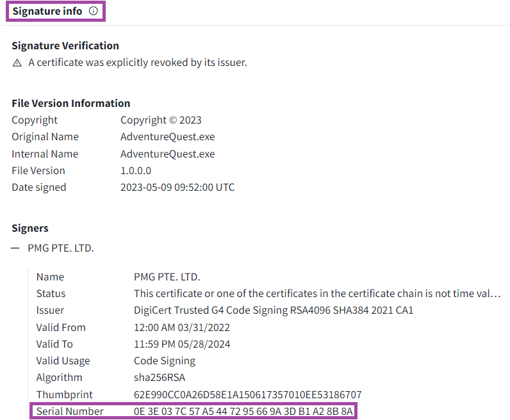
Task: Click the Date signed field label
Action: [x=39, y=187]
